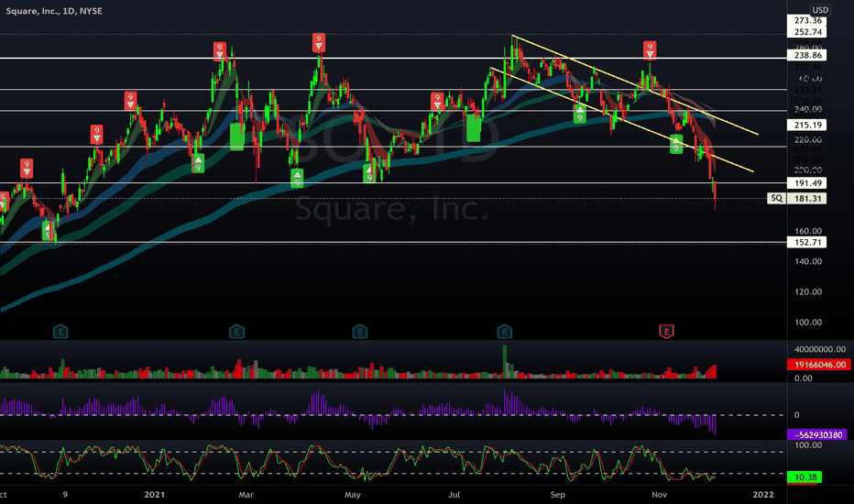Click the tall green volume bar in early August
Screen dimensions: 854x504
504,361
